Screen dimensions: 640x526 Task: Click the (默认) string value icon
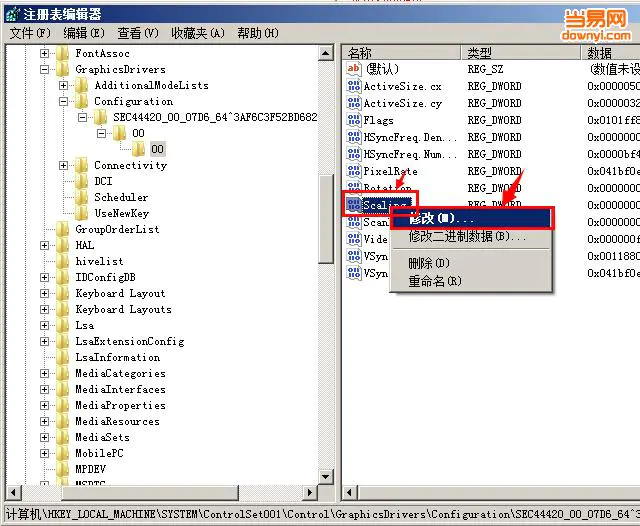(353, 69)
